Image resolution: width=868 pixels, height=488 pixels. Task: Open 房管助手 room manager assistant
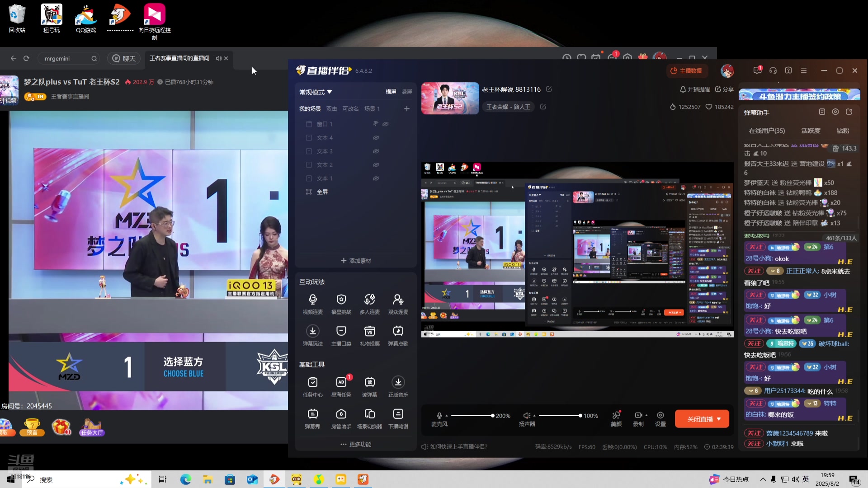pyautogui.click(x=341, y=418)
